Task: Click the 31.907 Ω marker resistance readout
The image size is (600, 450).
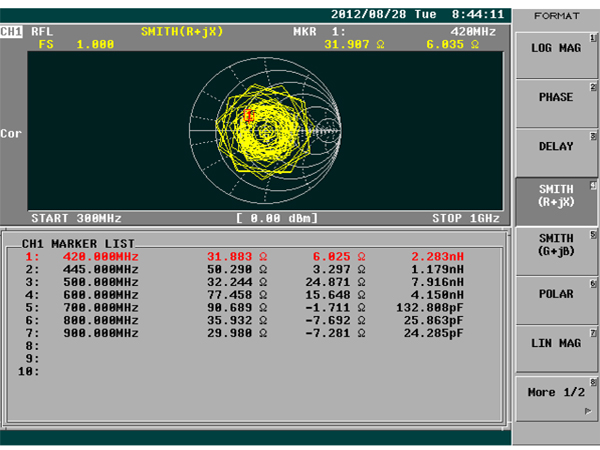Action: (354, 44)
